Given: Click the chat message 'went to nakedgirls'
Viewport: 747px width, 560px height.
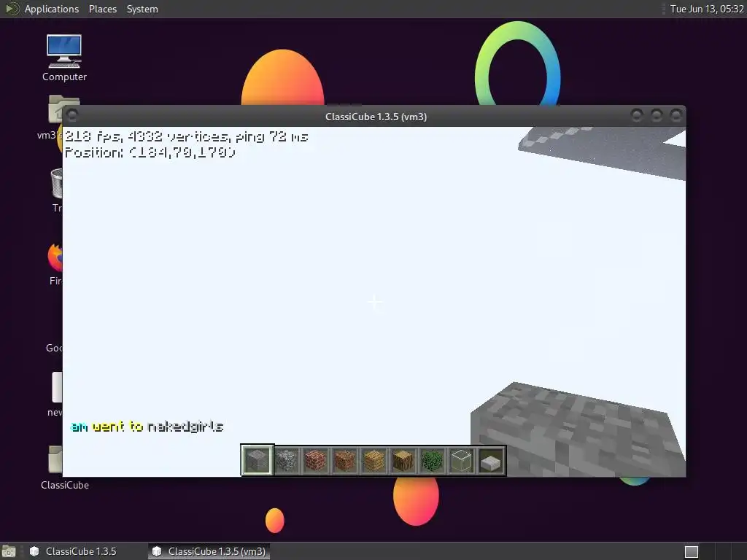Looking at the screenshot, I should click(x=158, y=426).
